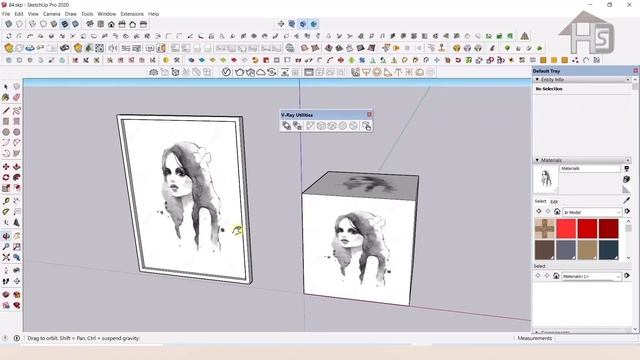
Task: Click In Model home icon in Materials
Action: pyautogui.click(x=557, y=211)
